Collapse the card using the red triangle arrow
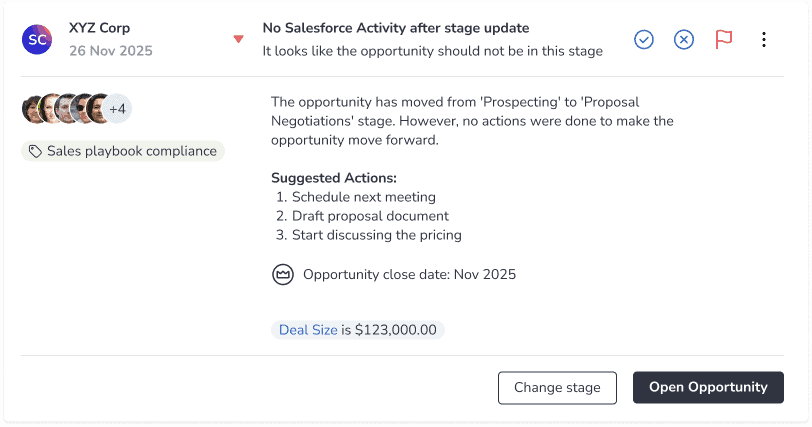 click(238, 39)
